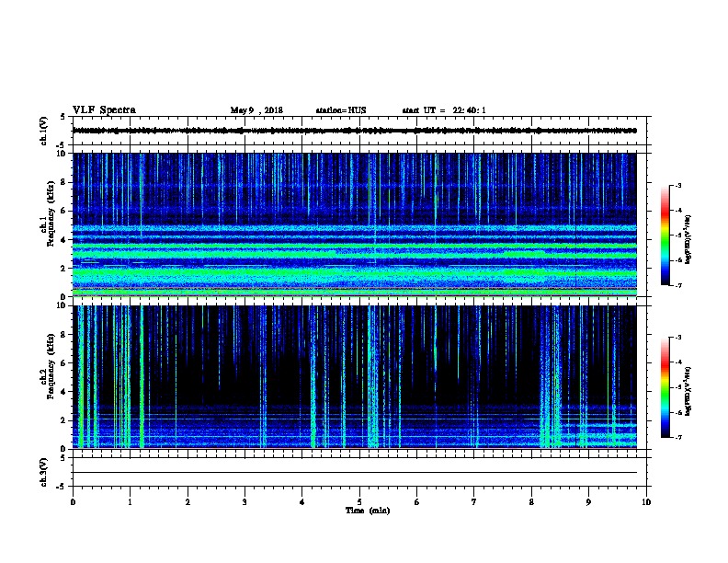Viewport: 728px width, 563px height.
Task: Select the "start UT = 22:40:1" text
Action: click(444, 110)
